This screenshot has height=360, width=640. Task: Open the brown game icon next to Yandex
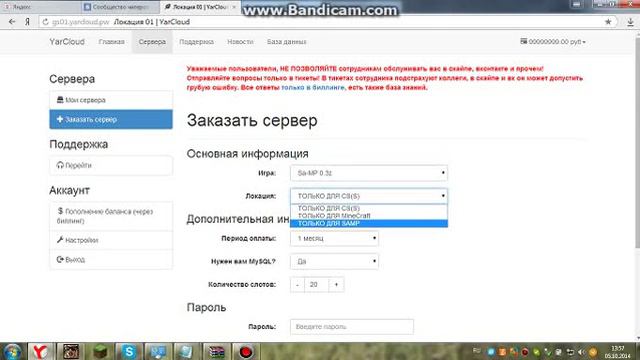[x=71, y=351]
